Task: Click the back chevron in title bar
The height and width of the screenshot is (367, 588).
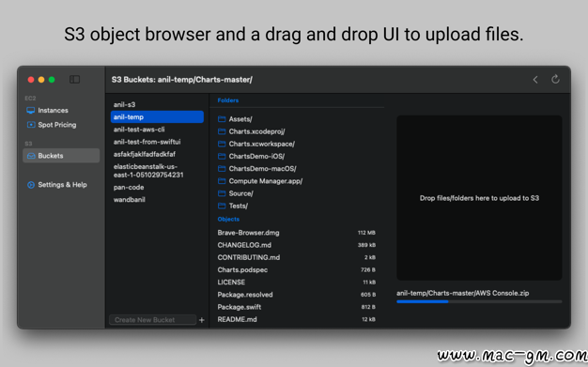Action: [535, 80]
